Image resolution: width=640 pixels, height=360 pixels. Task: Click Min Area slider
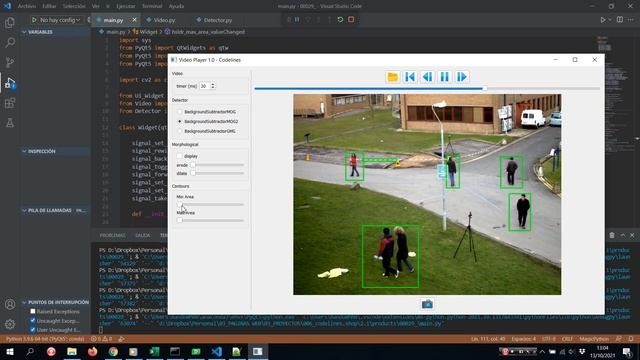(x=210, y=204)
